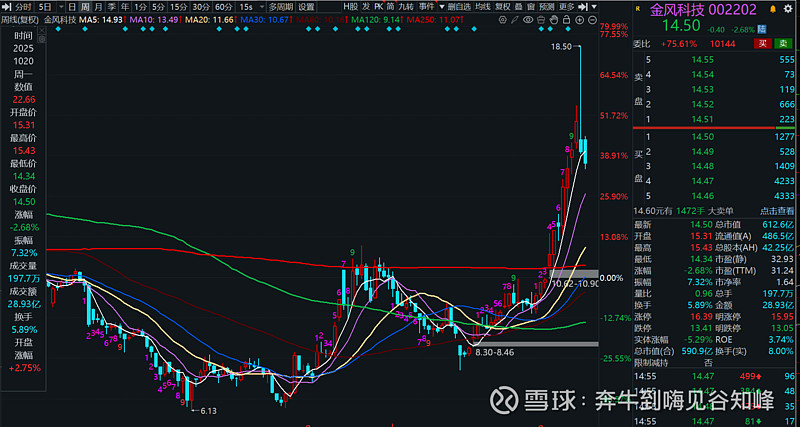The width and height of the screenshot is (800, 427).
Task: Click the trash bin clear-drawings icon
Action: [541, 19]
